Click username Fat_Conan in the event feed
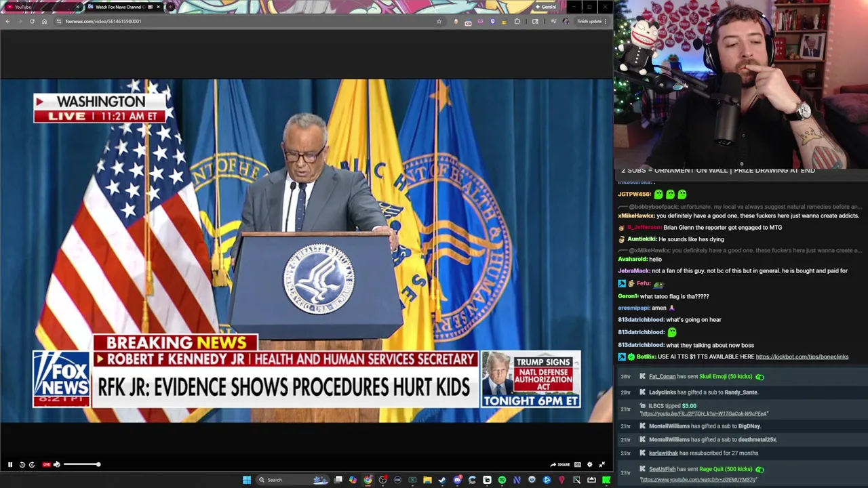The height and width of the screenshot is (488, 868). click(663, 376)
